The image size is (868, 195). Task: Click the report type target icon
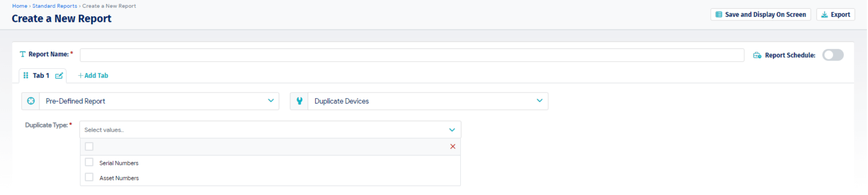(x=31, y=101)
